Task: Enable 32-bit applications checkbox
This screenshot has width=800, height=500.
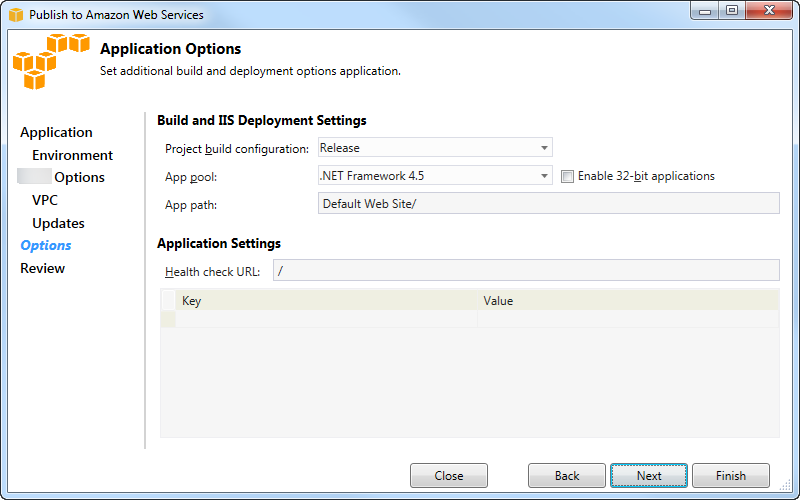Action: tap(568, 176)
